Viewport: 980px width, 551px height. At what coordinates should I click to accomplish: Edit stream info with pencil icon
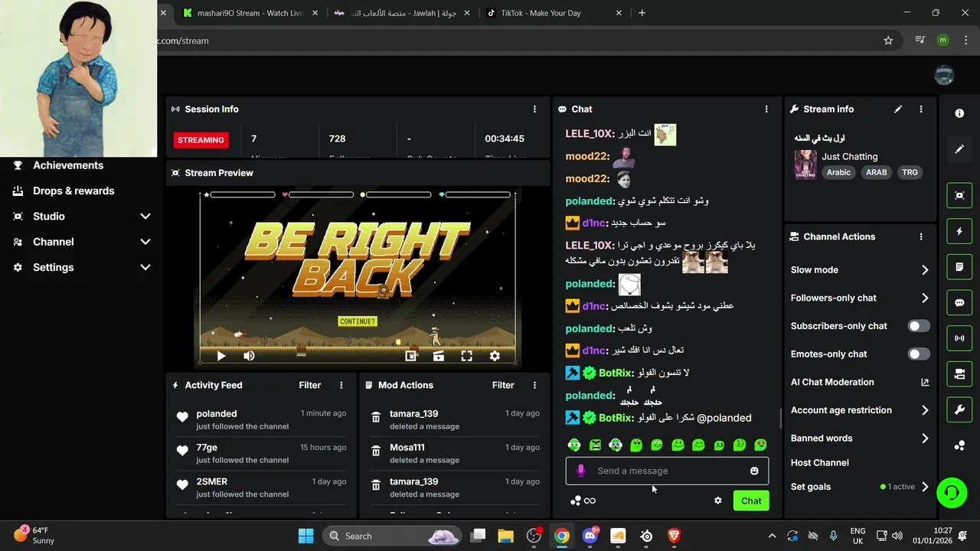[898, 109]
